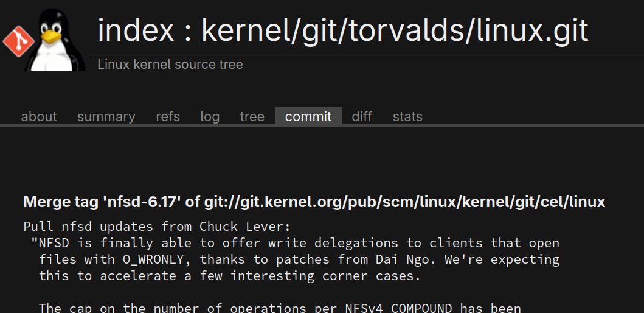Open the stats tab
Image resolution: width=644 pixels, height=313 pixels.
click(x=407, y=117)
